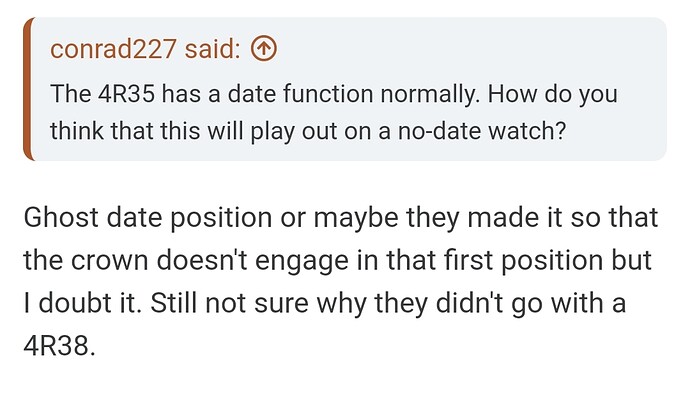Image resolution: width=690 pixels, height=396 pixels.
Task: Click "date function" in the quoted text
Action: point(300,94)
